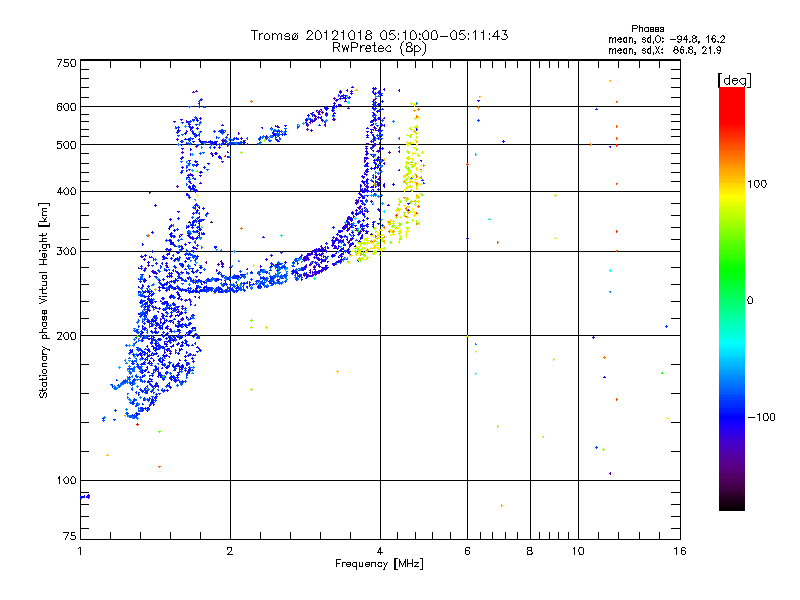This screenshot has height=600, width=800.
Task: Click the "[deg]" colorbar label
Action: click(x=734, y=81)
